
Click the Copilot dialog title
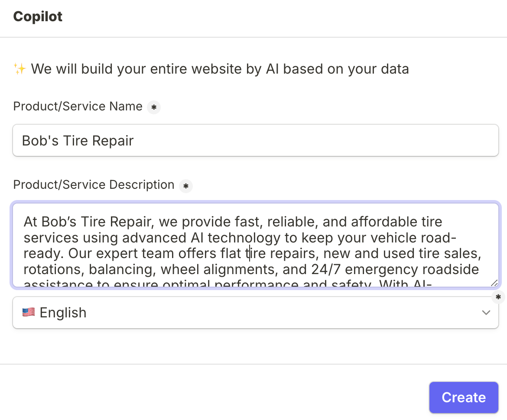click(38, 16)
